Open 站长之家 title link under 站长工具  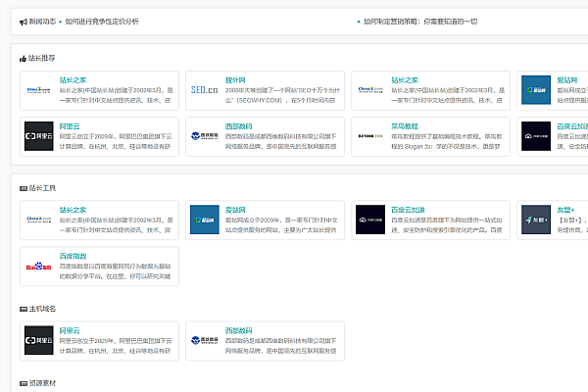click(73, 210)
